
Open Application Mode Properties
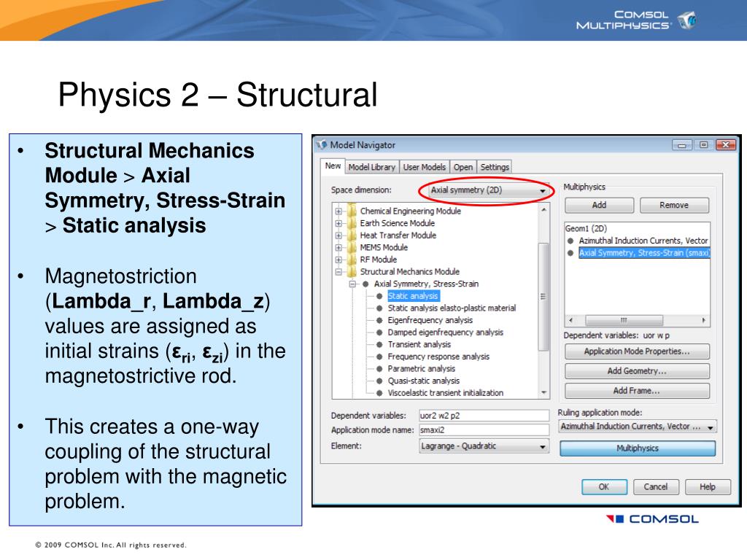click(x=637, y=351)
